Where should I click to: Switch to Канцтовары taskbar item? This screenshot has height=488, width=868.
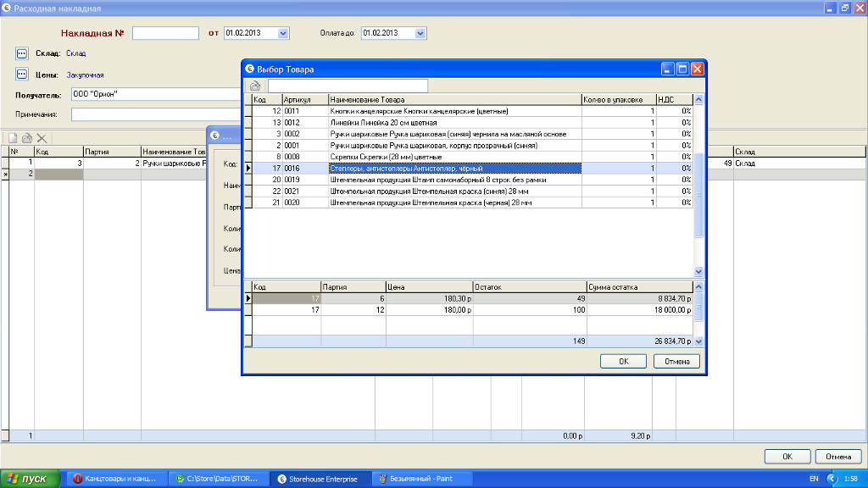114,479
